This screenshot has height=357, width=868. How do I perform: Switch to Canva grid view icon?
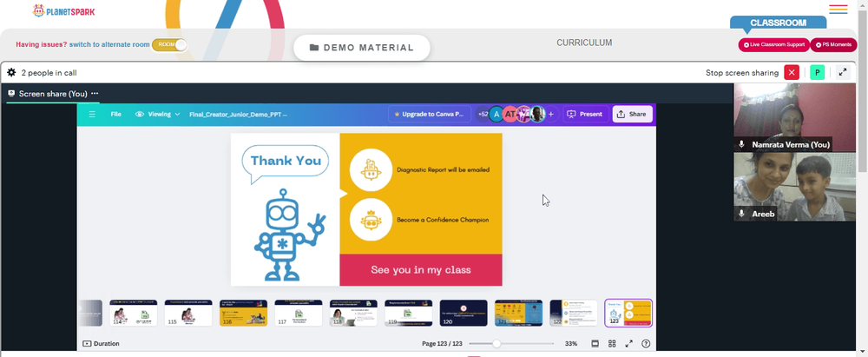(612, 344)
